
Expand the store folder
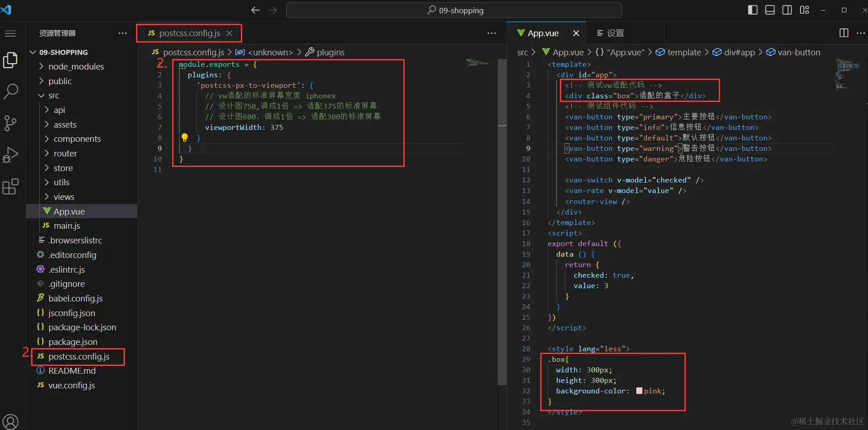[82, 168]
